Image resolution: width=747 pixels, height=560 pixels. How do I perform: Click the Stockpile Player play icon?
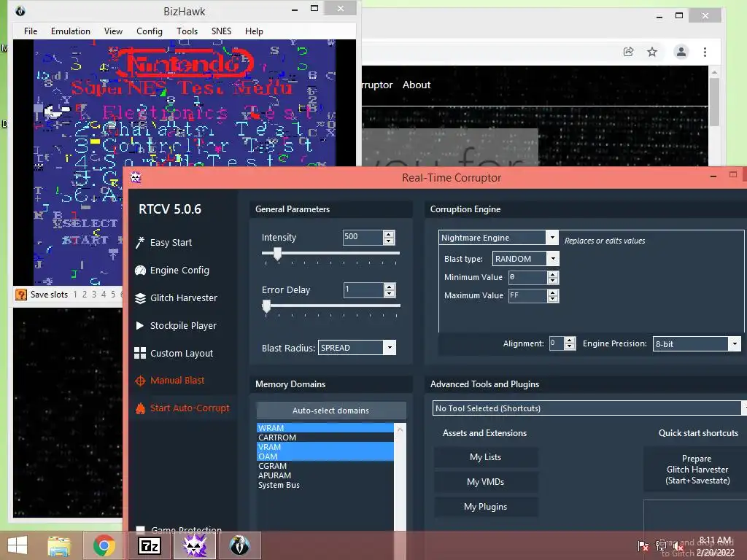(x=139, y=326)
